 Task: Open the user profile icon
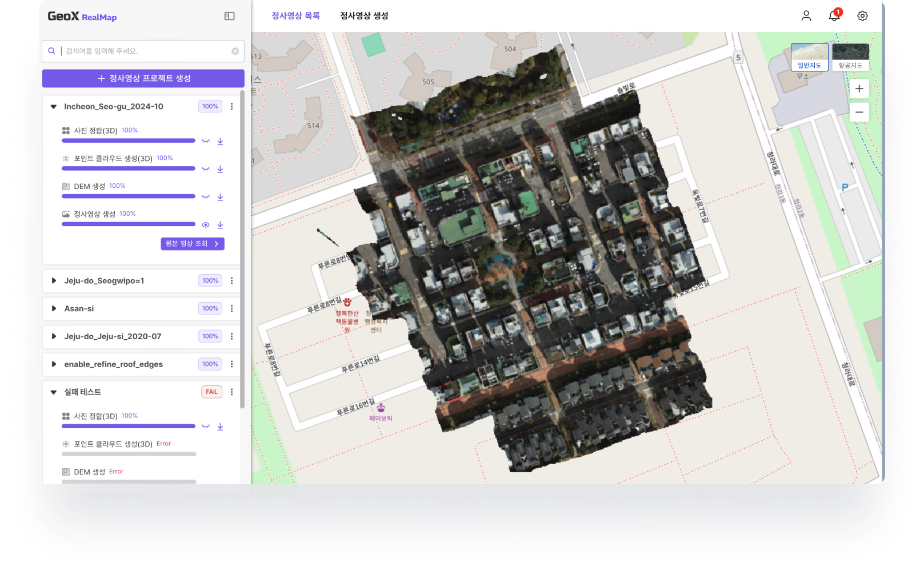[806, 16]
